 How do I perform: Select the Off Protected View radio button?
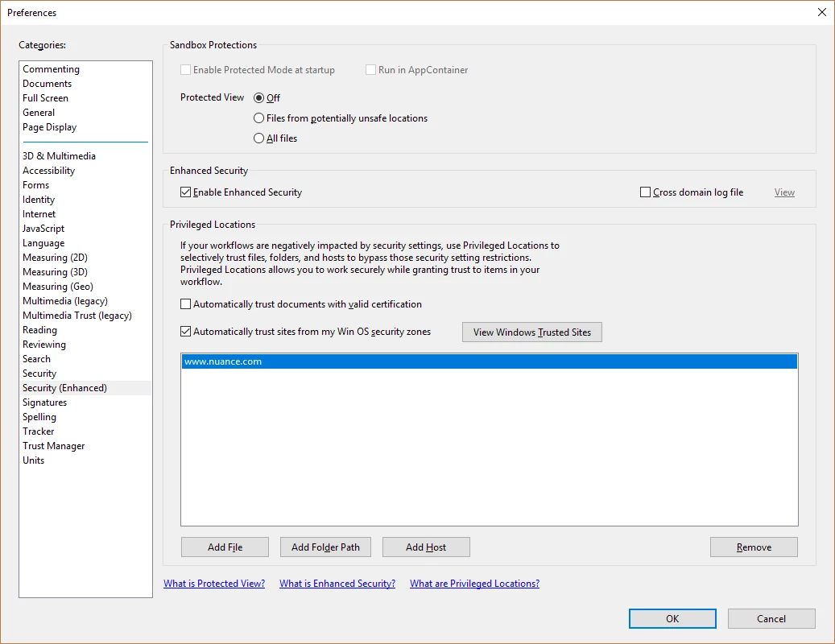click(x=258, y=98)
